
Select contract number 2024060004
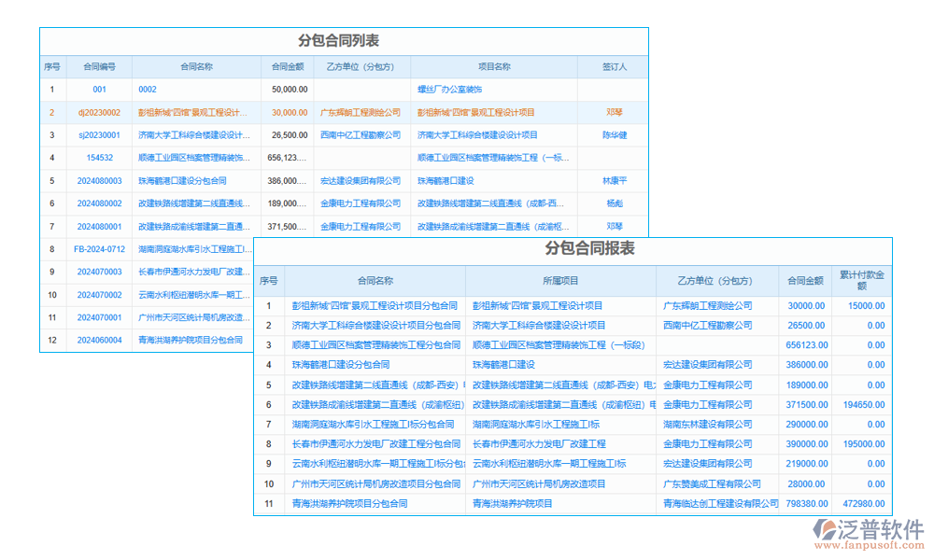(99, 340)
